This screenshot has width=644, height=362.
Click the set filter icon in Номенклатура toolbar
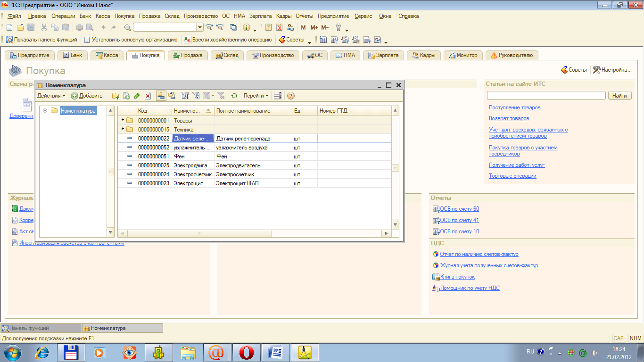185,96
